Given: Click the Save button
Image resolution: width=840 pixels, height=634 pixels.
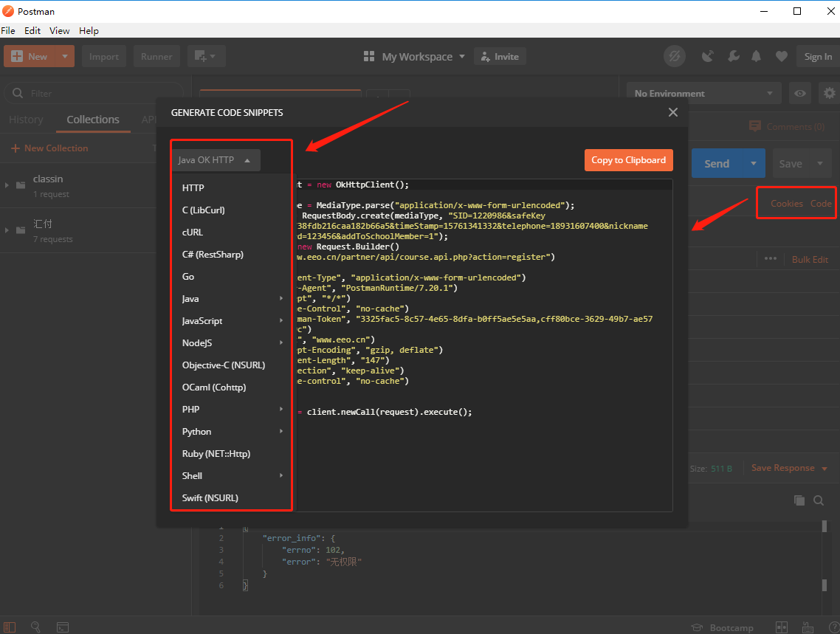Looking at the screenshot, I should click(x=791, y=163).
